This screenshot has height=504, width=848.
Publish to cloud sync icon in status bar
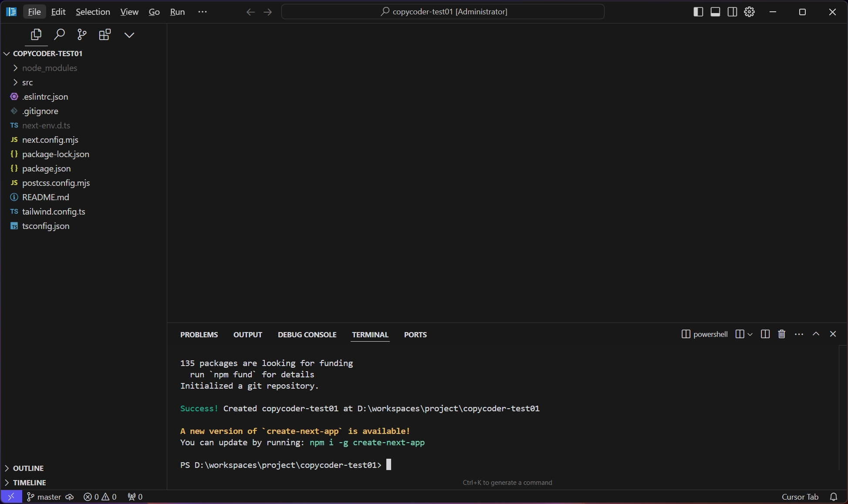click(x=70, y=497)
